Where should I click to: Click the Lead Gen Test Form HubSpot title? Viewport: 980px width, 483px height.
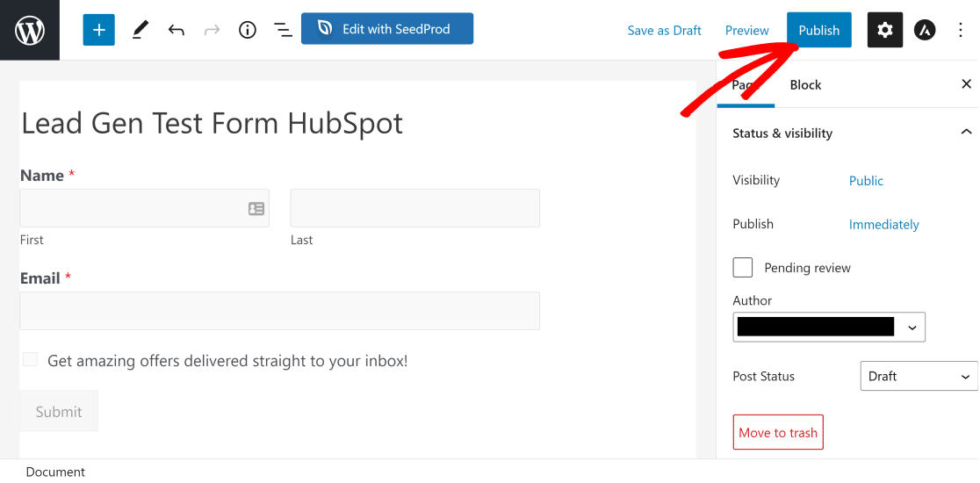213,124
